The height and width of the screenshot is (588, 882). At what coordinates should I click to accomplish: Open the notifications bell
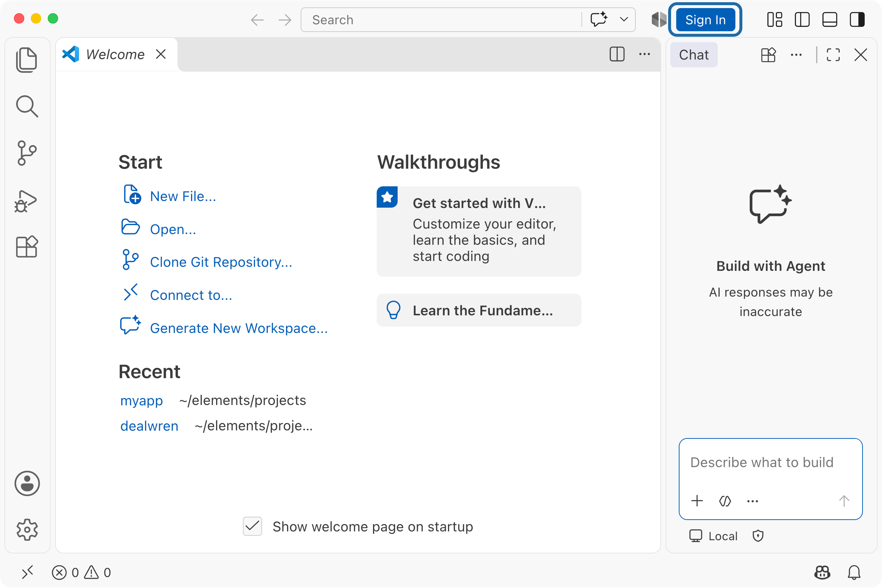coord(854,573)
